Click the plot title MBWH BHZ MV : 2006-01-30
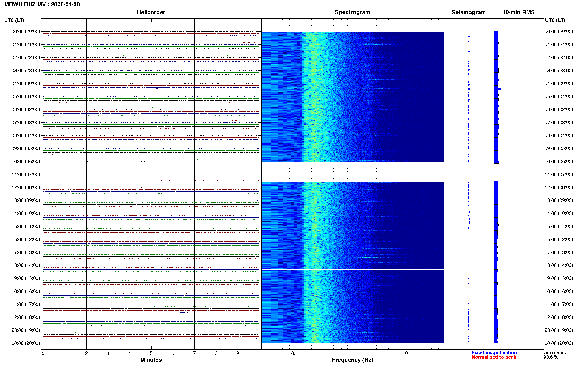The width and height of the screenshot is (588, 368). tap(42, 4)
